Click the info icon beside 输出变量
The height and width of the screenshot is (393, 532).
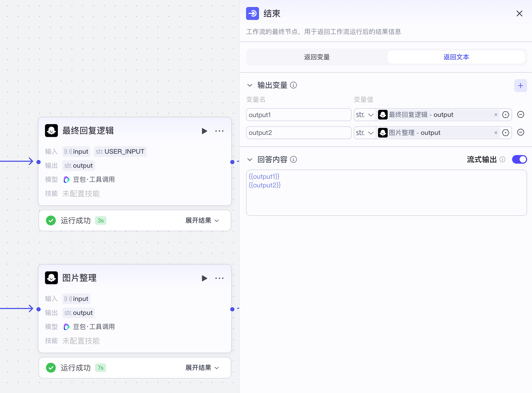[x=294, y=85]
